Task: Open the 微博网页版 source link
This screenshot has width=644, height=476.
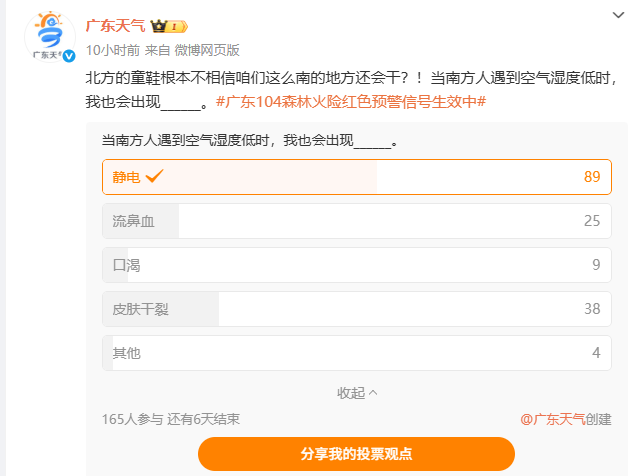Action: coord(207,49)
